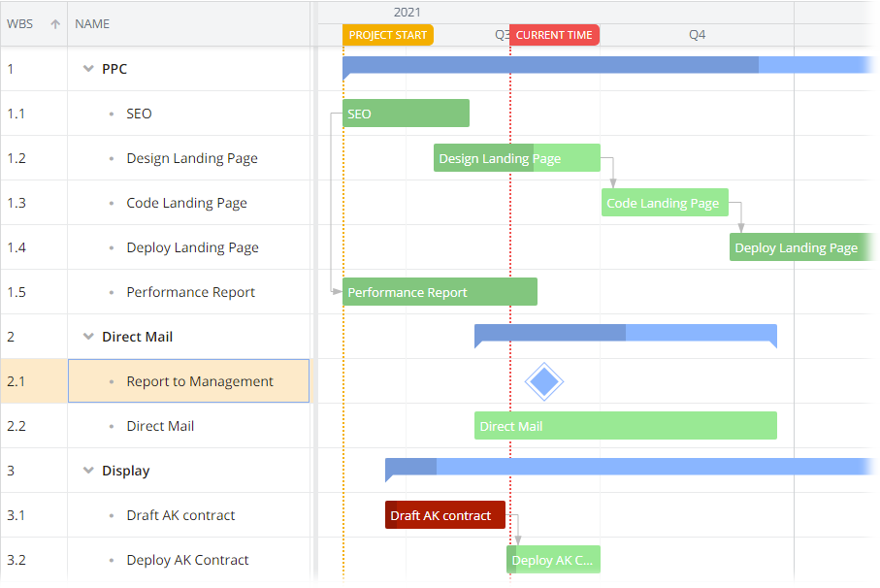Click the PPC summary progress bar
The width and height of the screenshot is (880, 588).
[x=550, y=65]
